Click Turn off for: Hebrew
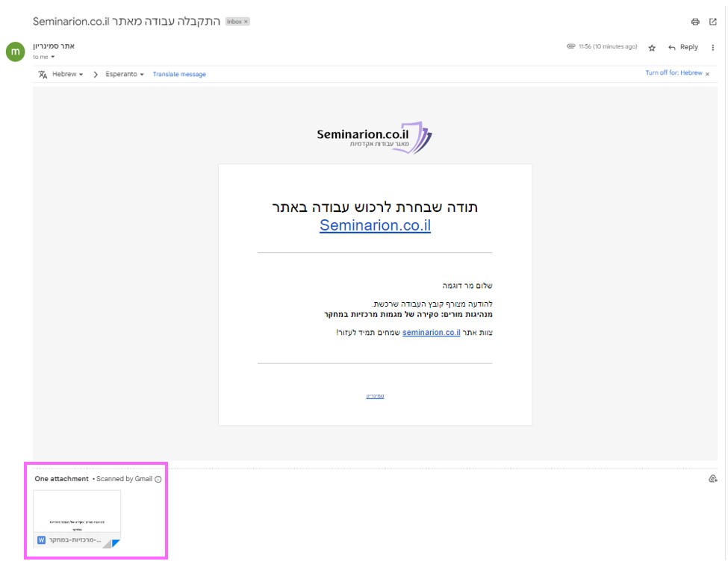The width and height of the screenshot is (728, 564). click(x=673, y=73)
